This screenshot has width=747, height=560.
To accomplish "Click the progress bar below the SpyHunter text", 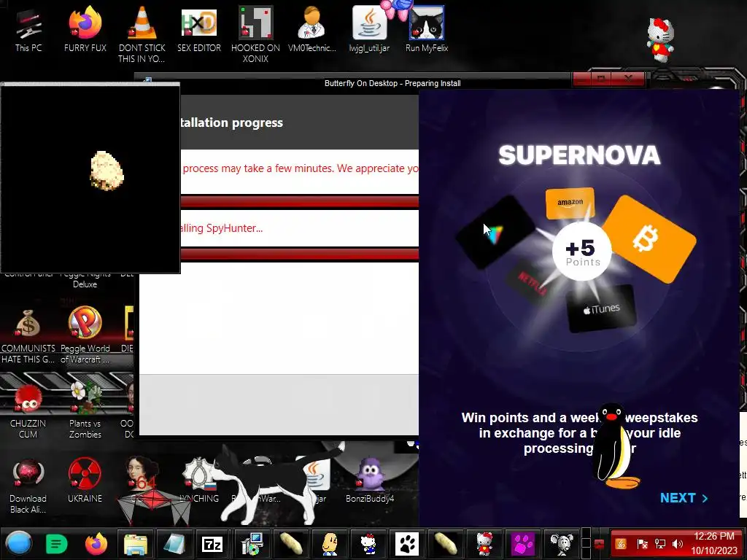I will point(300,254).
